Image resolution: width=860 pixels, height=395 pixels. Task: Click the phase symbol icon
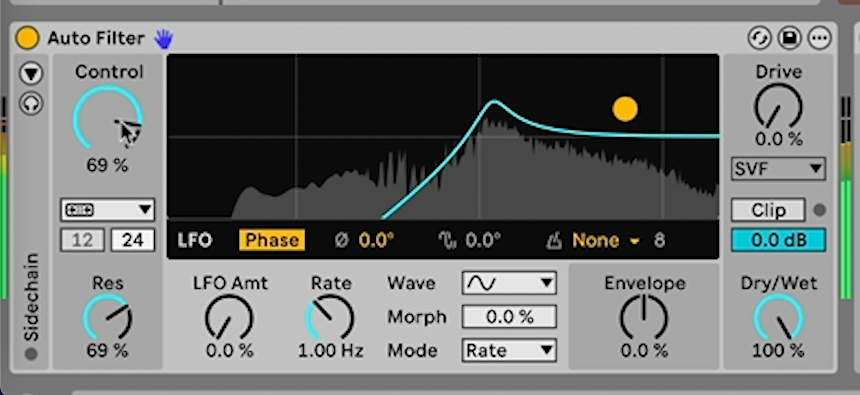342,240
